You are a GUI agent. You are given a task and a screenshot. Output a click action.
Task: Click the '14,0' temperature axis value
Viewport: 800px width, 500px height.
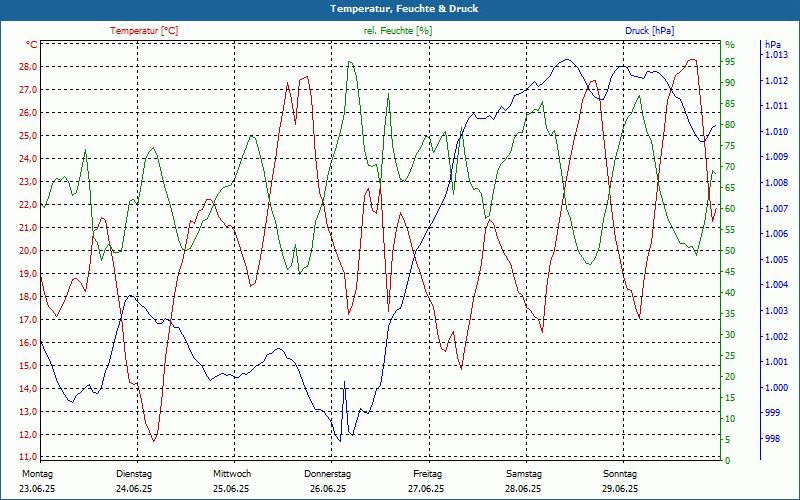coord(28,389)
